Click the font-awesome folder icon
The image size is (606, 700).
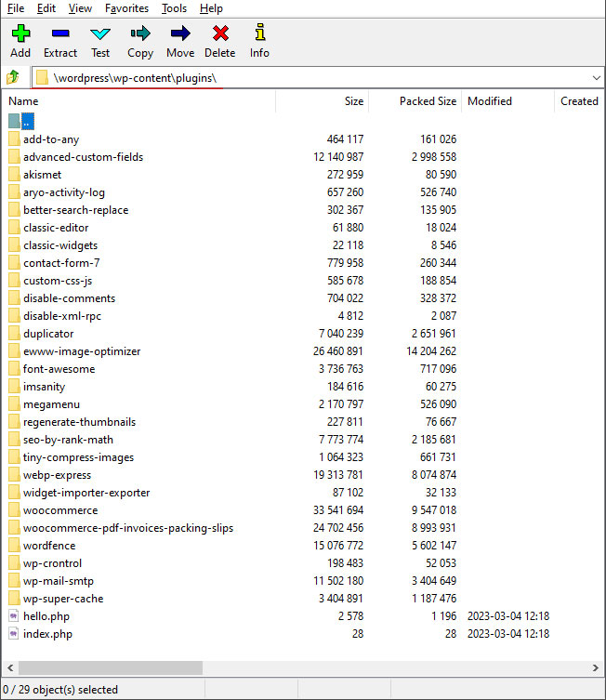click(14, 369)
